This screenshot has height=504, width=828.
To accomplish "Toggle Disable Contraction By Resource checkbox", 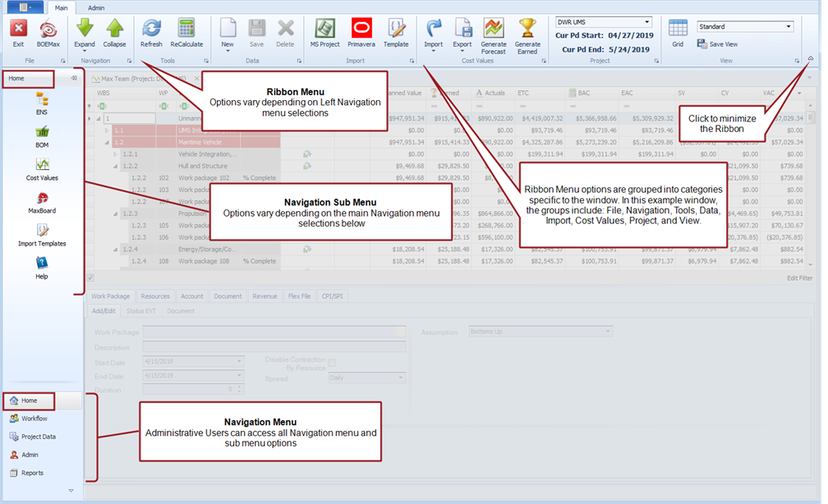I will coord(332,362).
